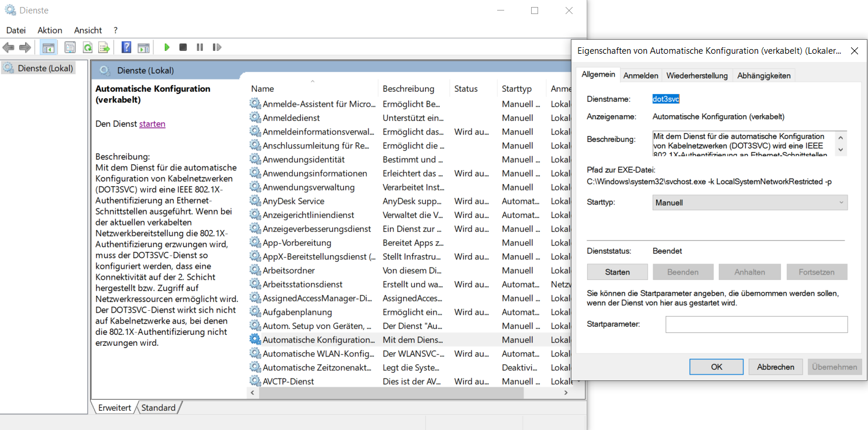Select the AnyDesk Service row
Viewport: 868px width, 430px height.
pos(294,201)
